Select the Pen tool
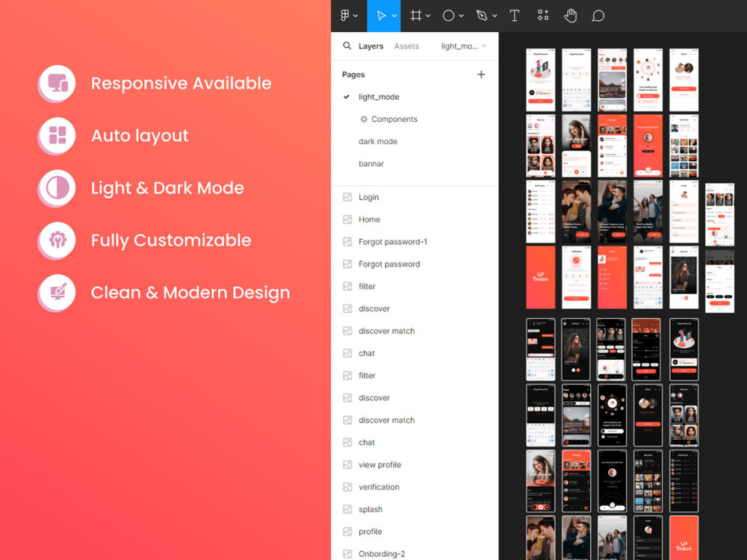 [x=482, y=16]
